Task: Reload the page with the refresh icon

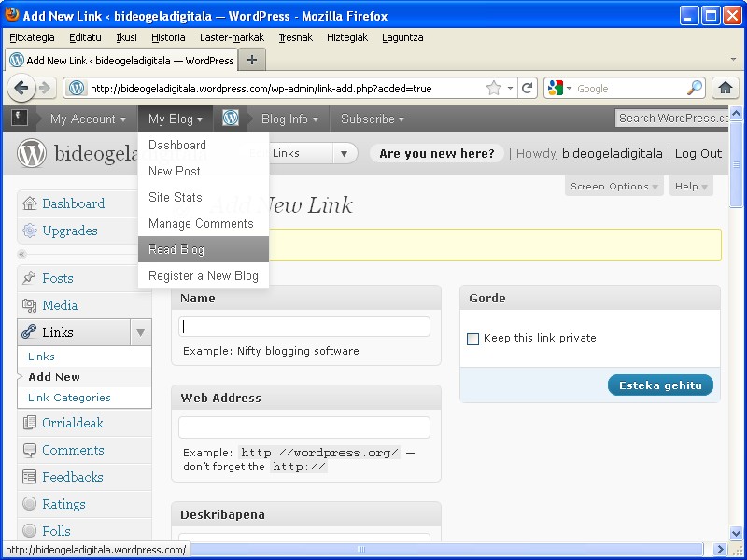Action: click(527, 88)
